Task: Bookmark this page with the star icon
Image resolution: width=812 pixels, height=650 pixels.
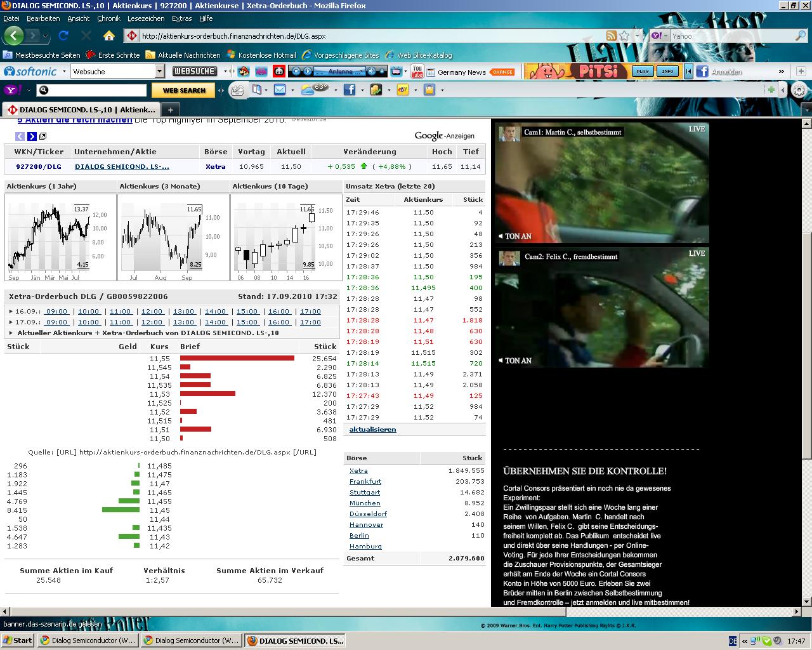Action: pos(624,36)
